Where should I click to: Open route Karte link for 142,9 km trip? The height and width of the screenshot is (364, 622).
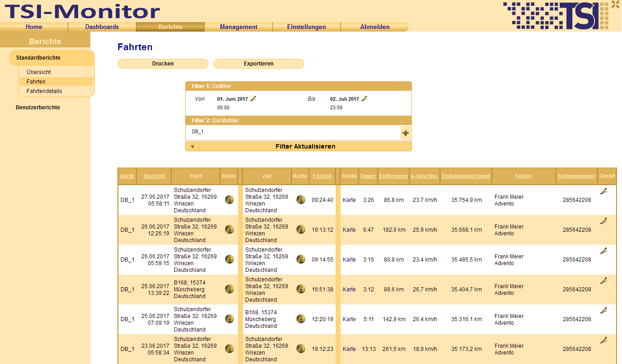point(349,319)
